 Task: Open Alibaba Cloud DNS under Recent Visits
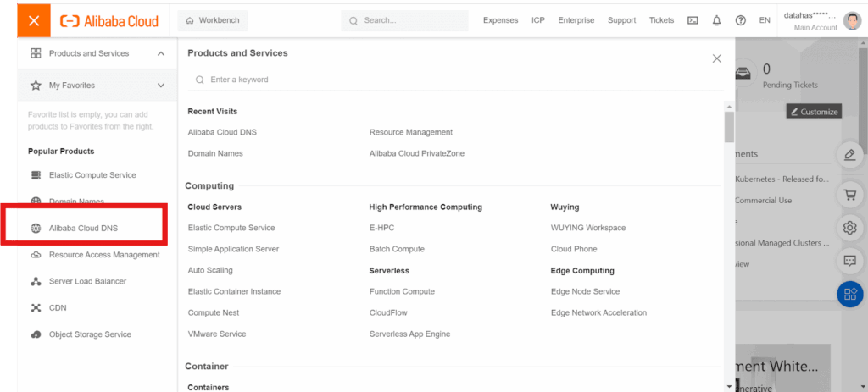(222, 133)
